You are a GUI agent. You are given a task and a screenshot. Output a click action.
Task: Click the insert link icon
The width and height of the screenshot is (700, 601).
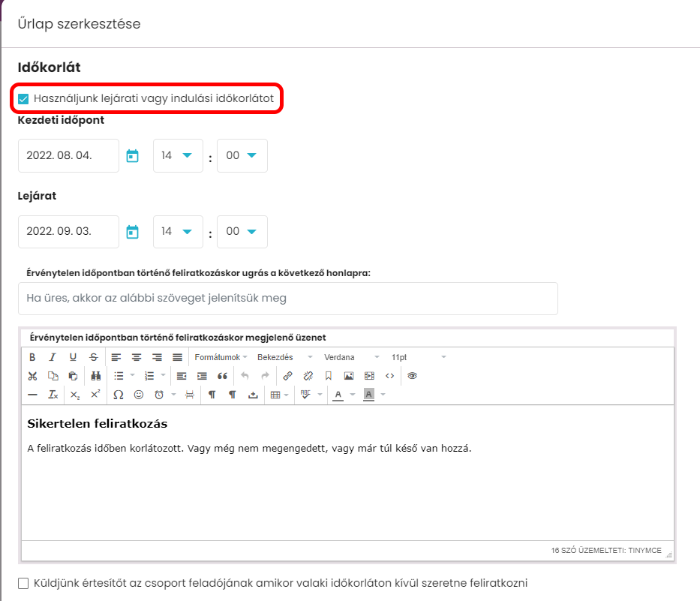click(x=287, y=376)
